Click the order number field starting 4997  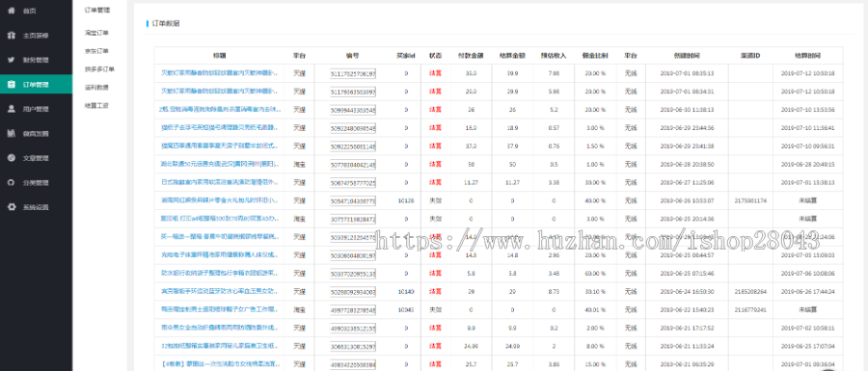[x=353, y=309]
